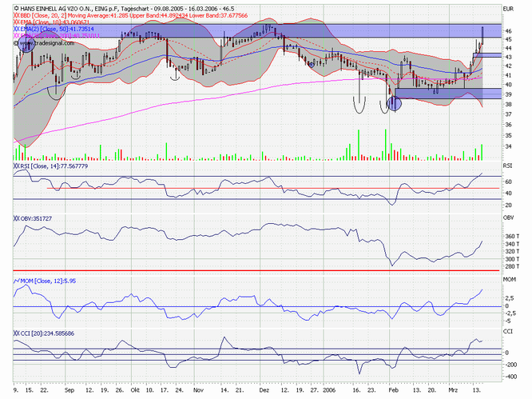This screenshot has height=399, width=532.
Task: Click the X icon beside EMA(2) [Close, 50]
Action: click(17, 29)
